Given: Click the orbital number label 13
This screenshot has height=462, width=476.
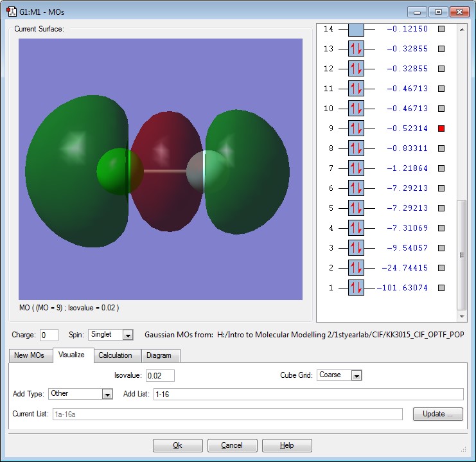Looking at the screenshot, I should click(328, 49).
